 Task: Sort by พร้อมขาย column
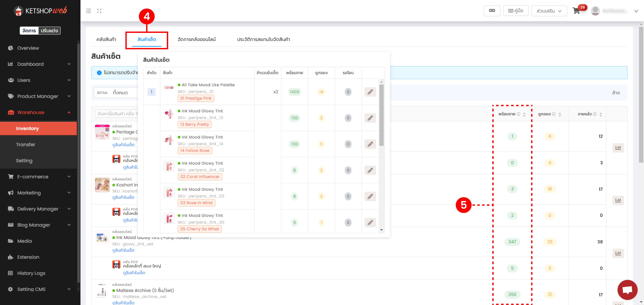click(x=524, y=114)
